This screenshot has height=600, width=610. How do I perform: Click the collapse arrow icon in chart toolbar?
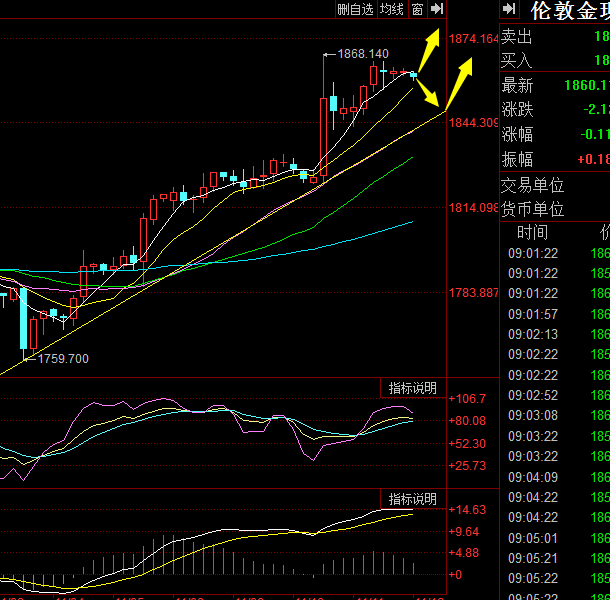(x=437, y=9)
